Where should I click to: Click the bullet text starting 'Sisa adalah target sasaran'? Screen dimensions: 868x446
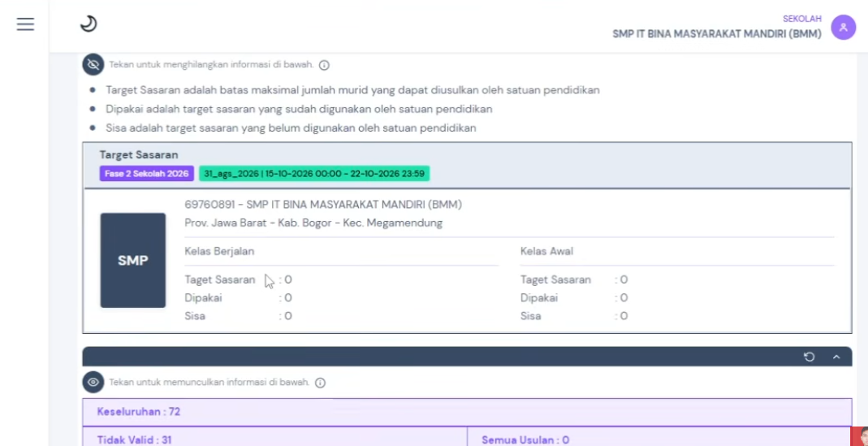[x=291, y=128]
